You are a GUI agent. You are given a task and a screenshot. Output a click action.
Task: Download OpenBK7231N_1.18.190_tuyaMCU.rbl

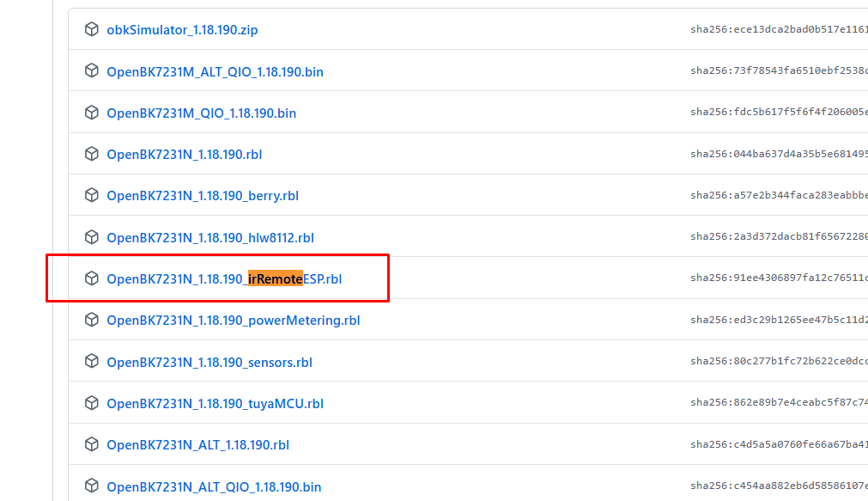click(215, 403)
